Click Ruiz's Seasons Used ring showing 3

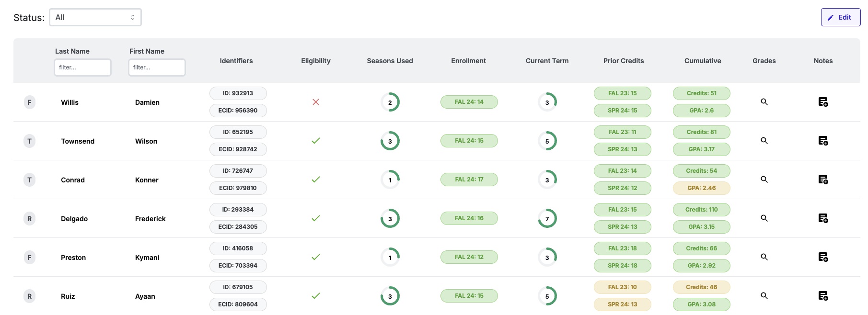[390, 296]
